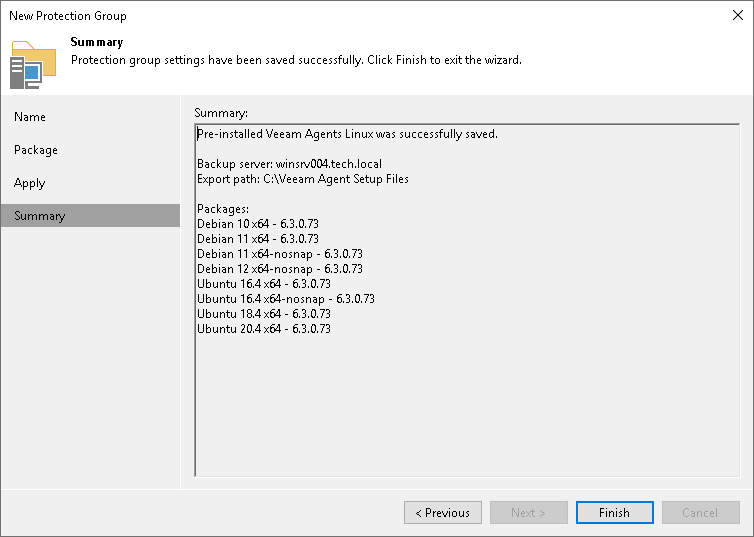Click the 'Debian 11 x64-nosnap' line
Screen dimensions: 754x537
click(x=280, y=253)
